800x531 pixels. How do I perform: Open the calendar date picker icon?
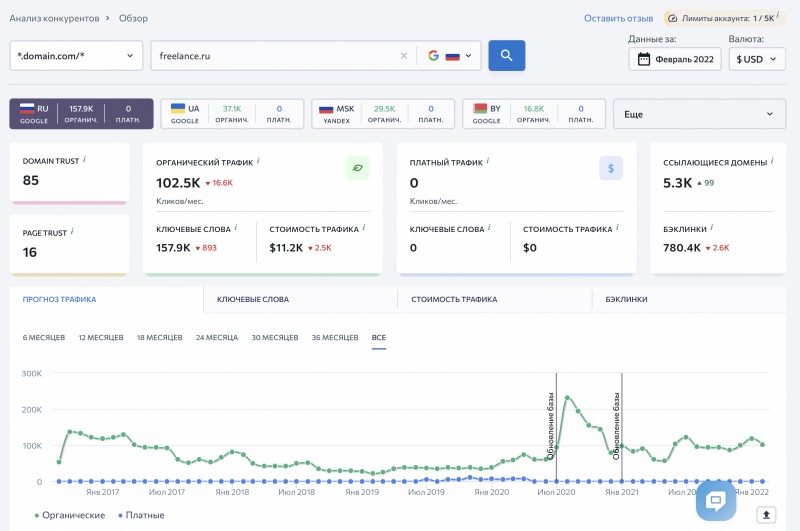click(645, 59)
